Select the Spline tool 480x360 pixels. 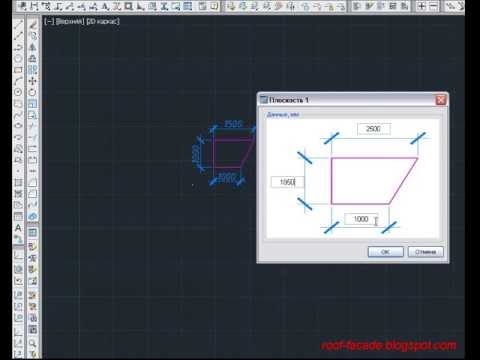(18, 114)
